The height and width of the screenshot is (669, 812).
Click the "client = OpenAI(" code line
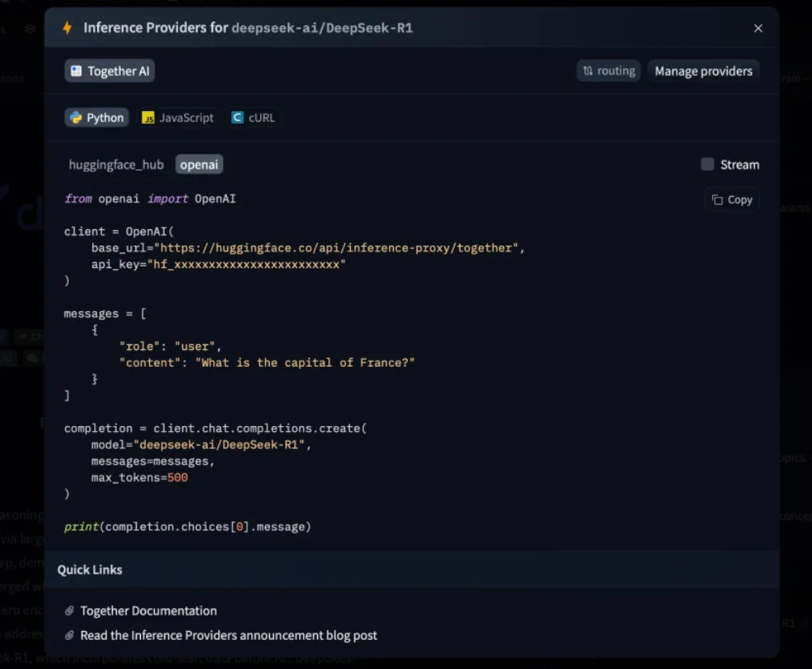click(x=119, y=232)
